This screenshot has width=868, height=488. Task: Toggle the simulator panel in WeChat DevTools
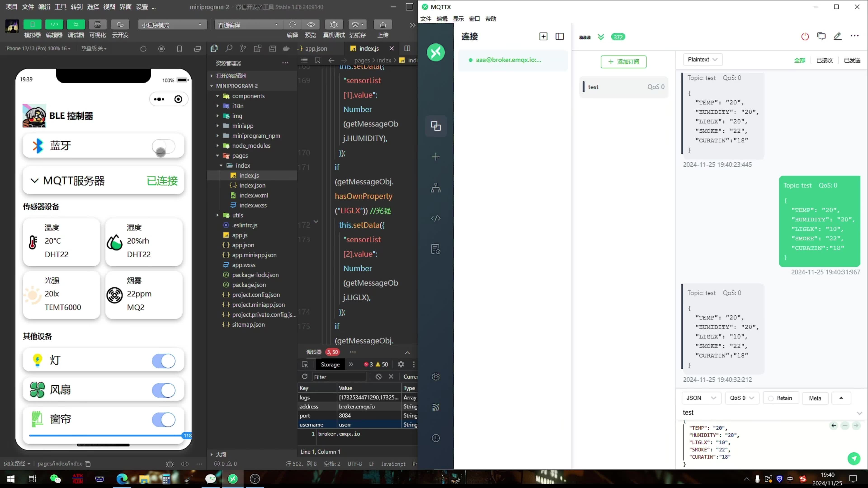click(x=32, y=24)
